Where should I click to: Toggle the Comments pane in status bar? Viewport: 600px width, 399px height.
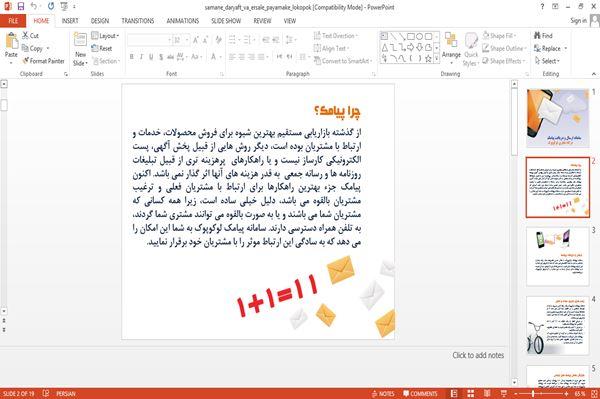point(420,393)
